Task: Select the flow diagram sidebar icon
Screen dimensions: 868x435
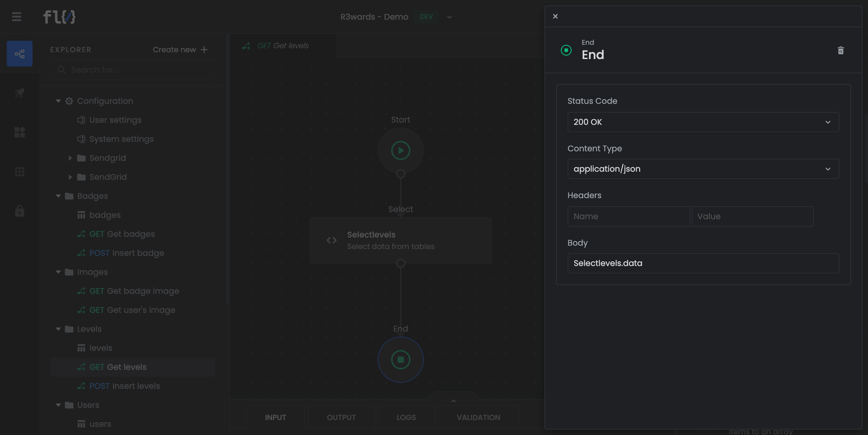Action: click(x=20, y=54)
